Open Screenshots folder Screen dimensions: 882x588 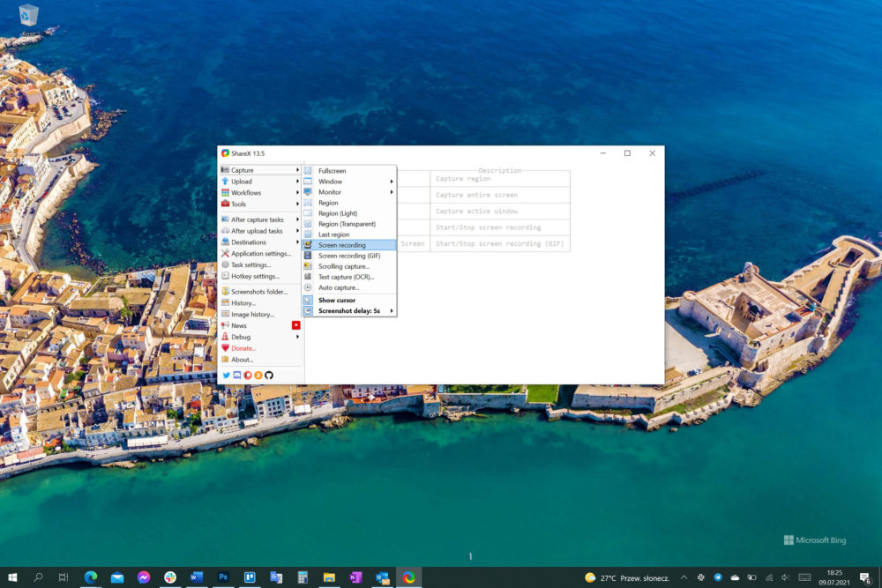pos(260,292)
